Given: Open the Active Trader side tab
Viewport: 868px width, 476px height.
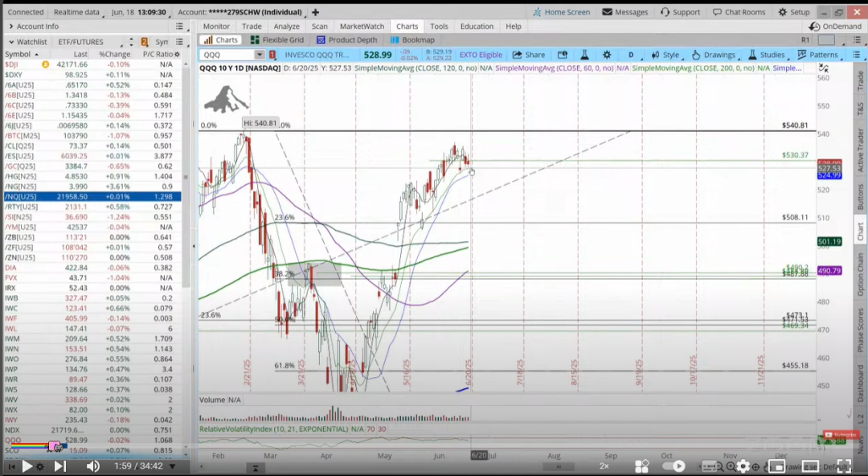Looking at the screenshot, I should 860,150.
